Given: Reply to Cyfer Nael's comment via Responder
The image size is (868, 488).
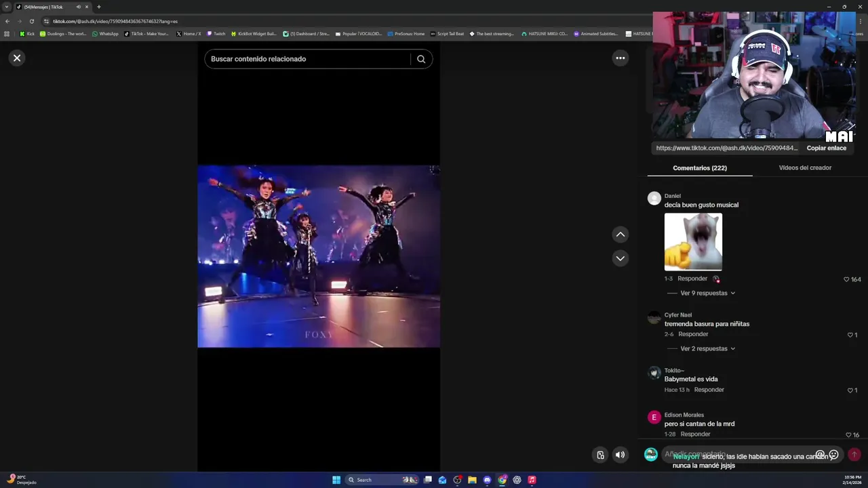Looking at the screenshot, I should point(693,334).
